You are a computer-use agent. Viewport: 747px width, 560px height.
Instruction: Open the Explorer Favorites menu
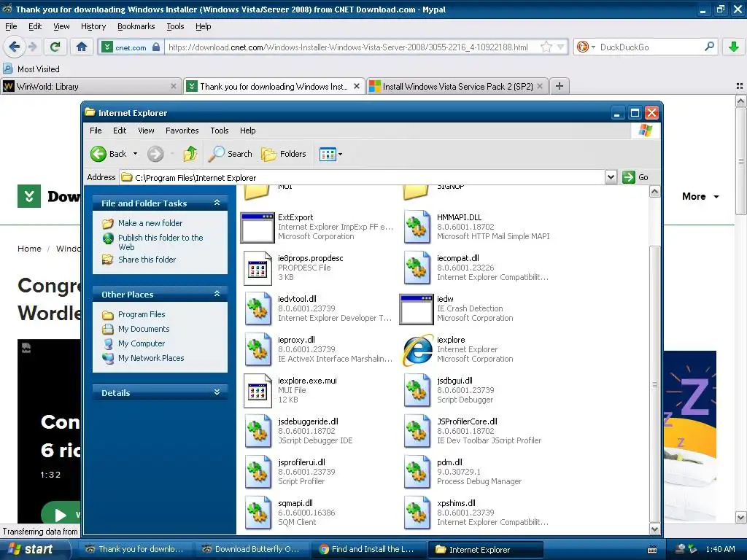[x=182, y=131]
